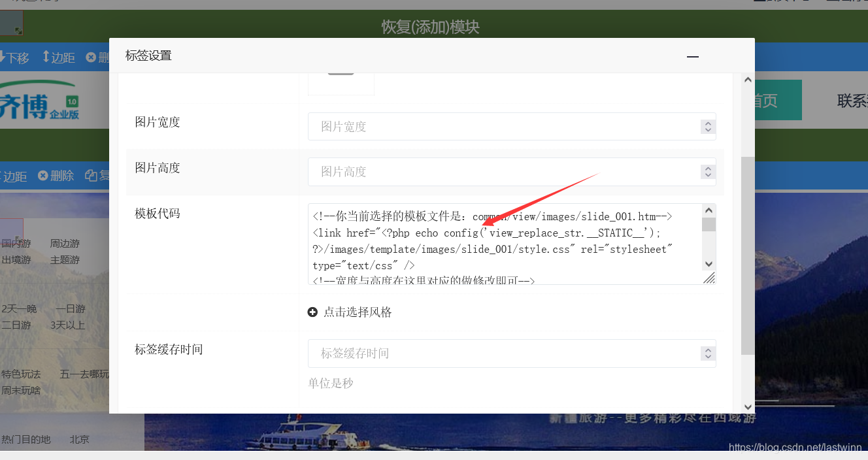Open the 主题游 category link

pyautogui.click(x=65, y=260)
